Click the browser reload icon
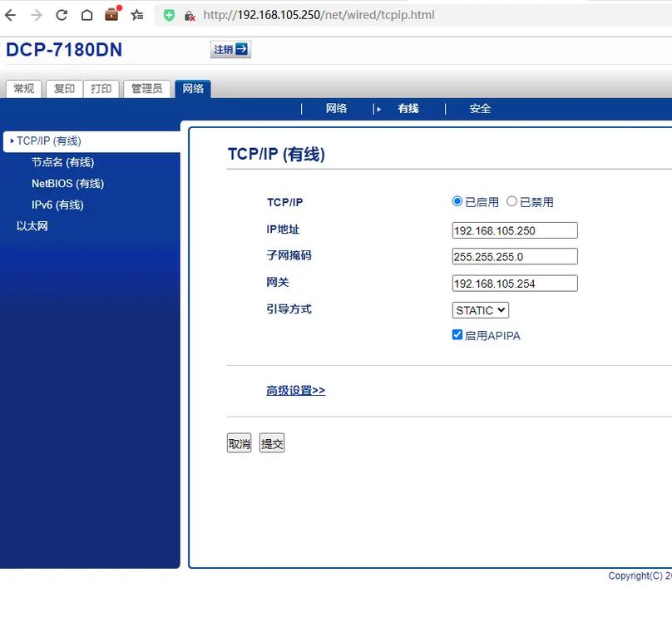Image resolution: width=672 pixels, height=632 pixels. (x=63, y=14)
